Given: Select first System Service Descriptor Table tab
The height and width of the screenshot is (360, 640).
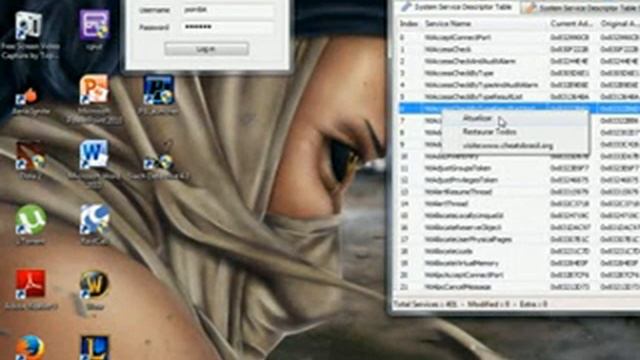Looking at the screenshot, I should (456, 7).
